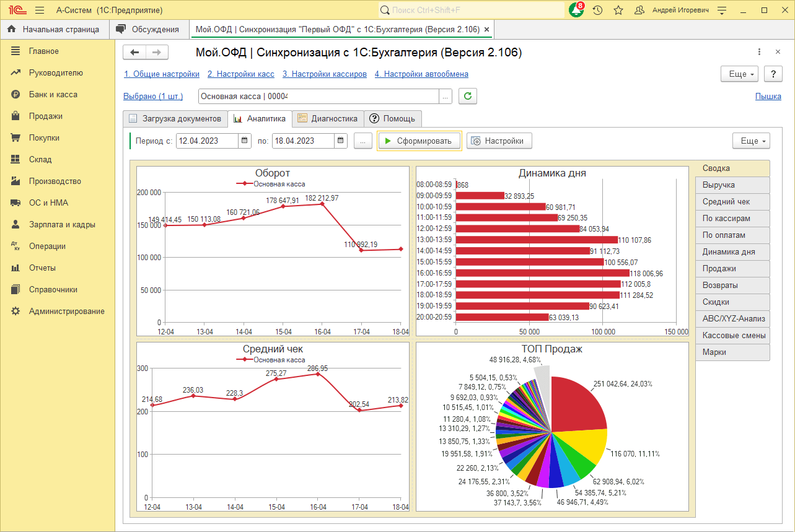This screenshot has width=795, height=532.
Task: Select Скидки side tab
Action: tap(732, 302)
